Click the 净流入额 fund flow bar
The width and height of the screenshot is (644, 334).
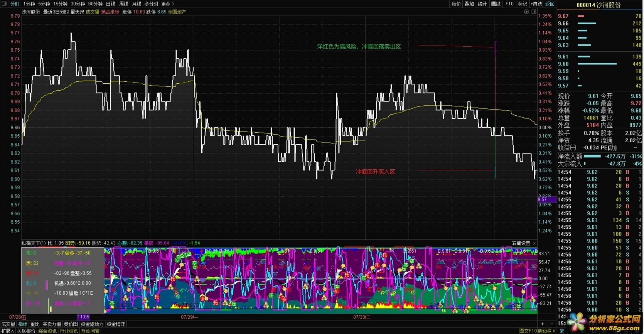point(592,156)
